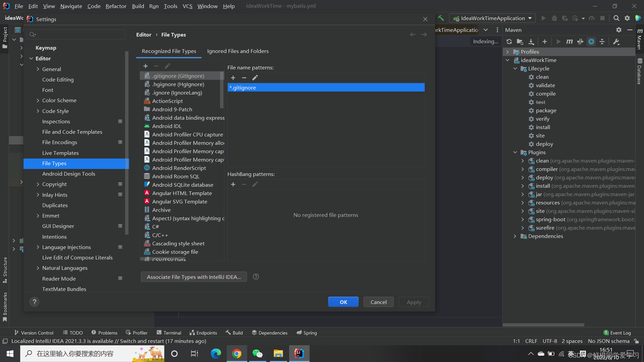
Task: Select .gitignore entry in file types list
Action: [178, 75]
